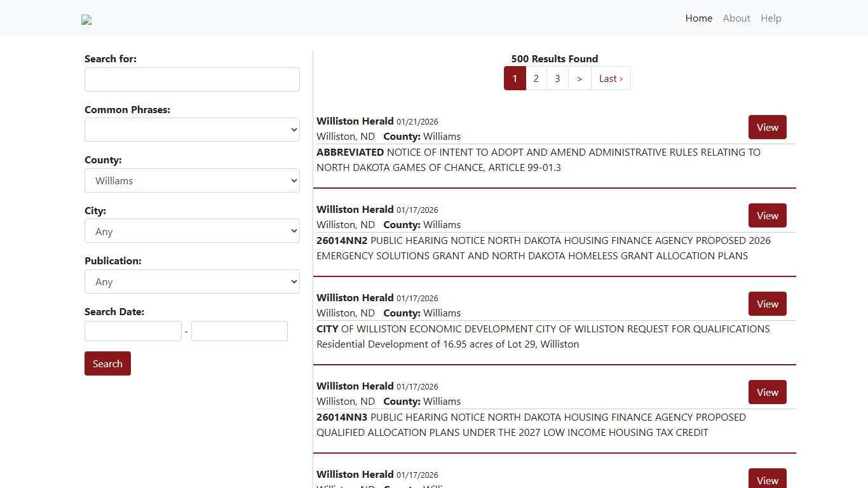Viewport: 868px width, 488px height.
Task: Click the Search button
Action: click(x=107, y=363)
